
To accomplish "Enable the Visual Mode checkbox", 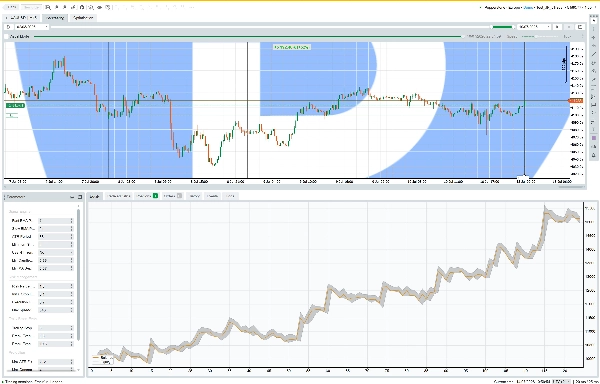I will [x=6, y=37].
